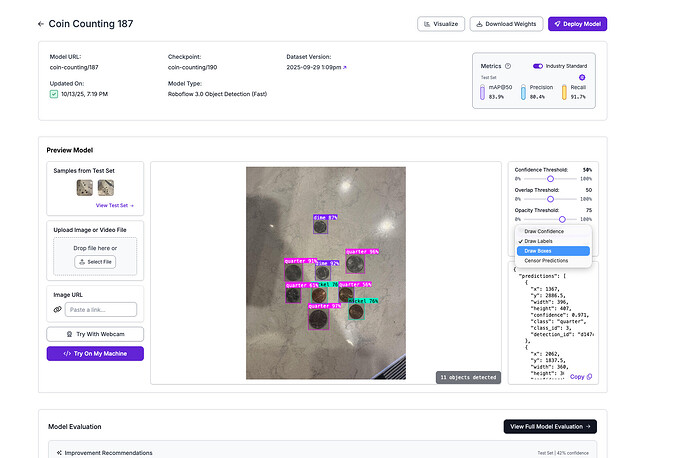Click the Improvement Recommendations sparkle icon
The height and width of the screenshot is (458, 690).
point(59,453)
